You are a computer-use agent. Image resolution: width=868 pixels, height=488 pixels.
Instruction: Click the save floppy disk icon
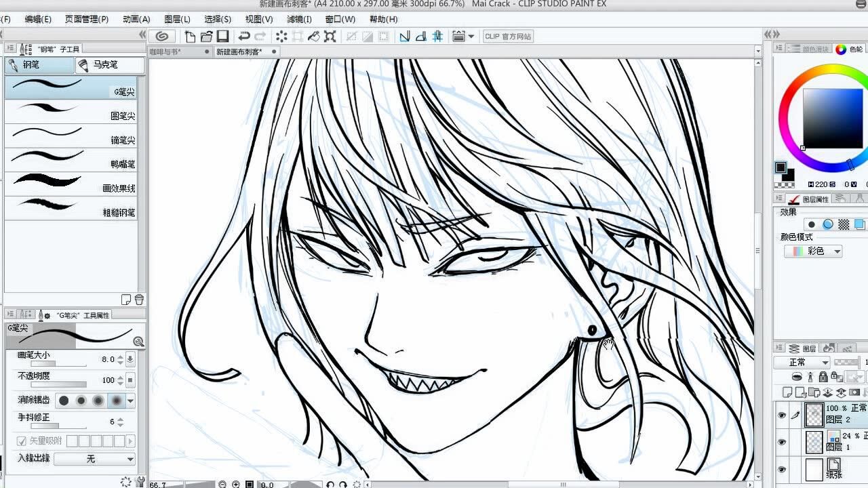222,37
